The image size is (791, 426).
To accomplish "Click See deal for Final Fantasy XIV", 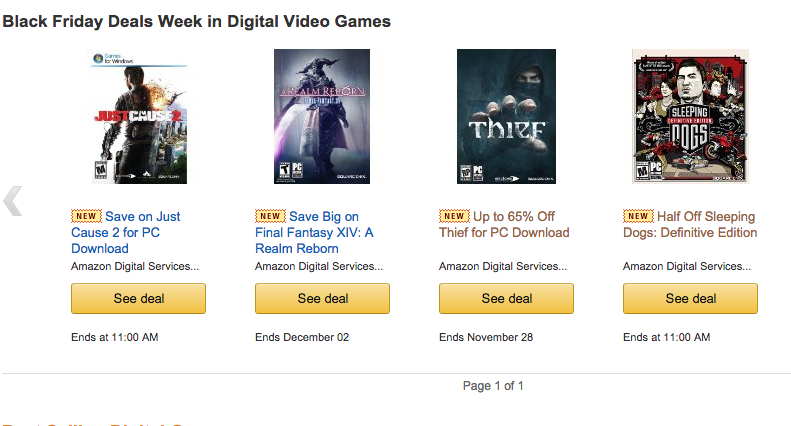I will click(322, 298).
